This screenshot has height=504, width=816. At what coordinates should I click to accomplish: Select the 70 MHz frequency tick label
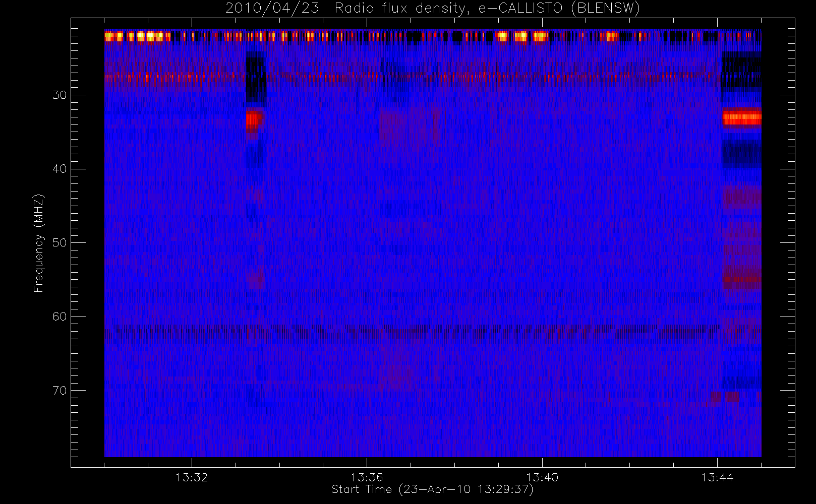coord(60,391)
